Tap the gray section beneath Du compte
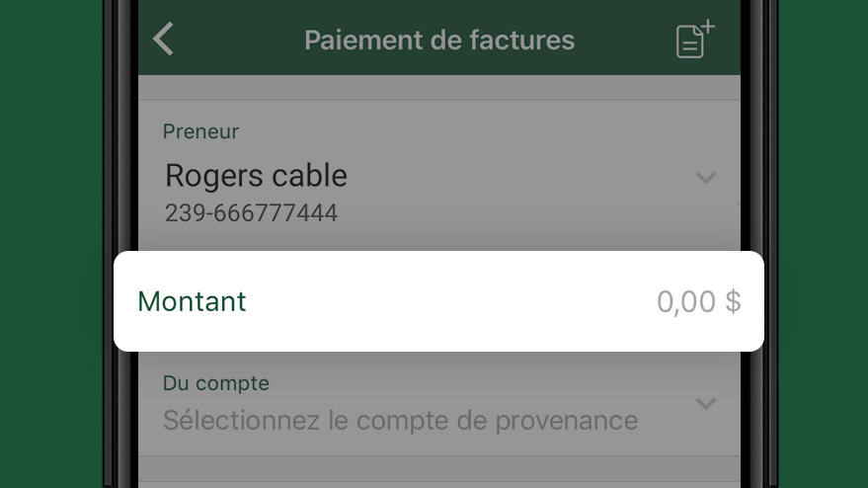 coord(439,469)
